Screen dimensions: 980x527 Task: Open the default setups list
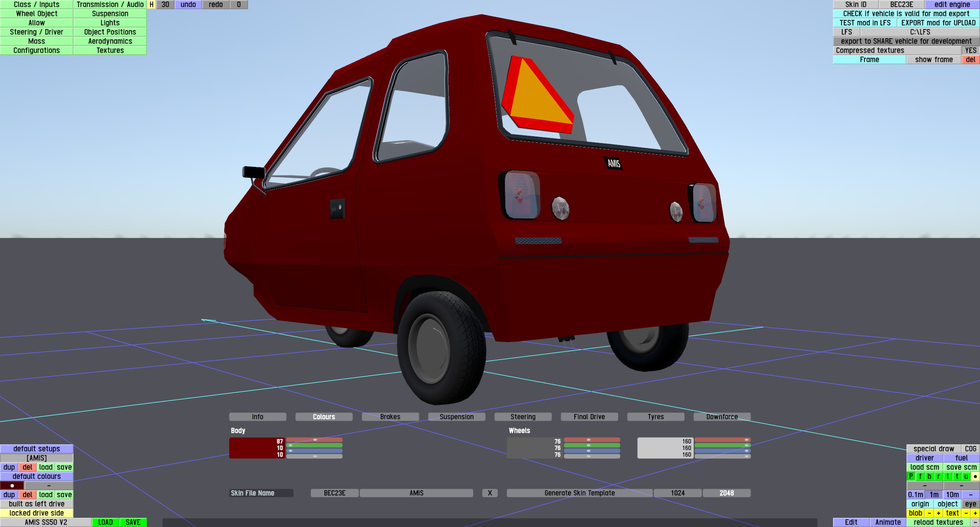pyautogui.click(x=36, y=449)
